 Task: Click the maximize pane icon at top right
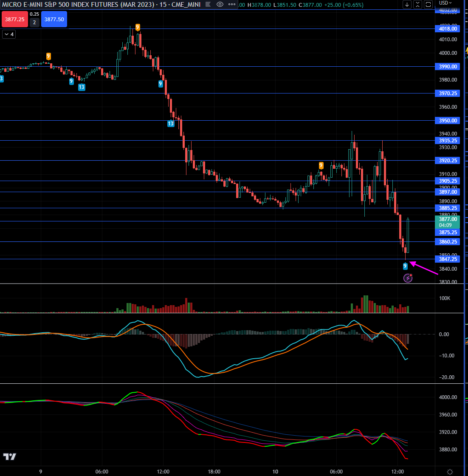(x=428, y=5)
